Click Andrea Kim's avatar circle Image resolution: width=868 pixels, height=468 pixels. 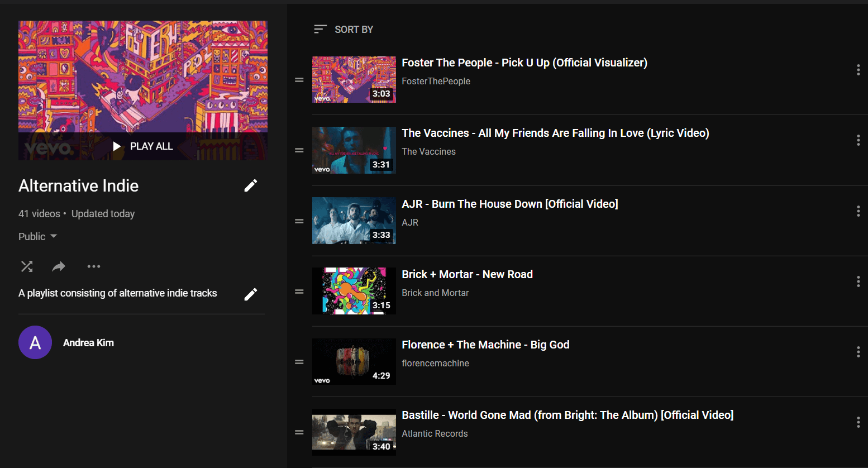coord(35,342)
